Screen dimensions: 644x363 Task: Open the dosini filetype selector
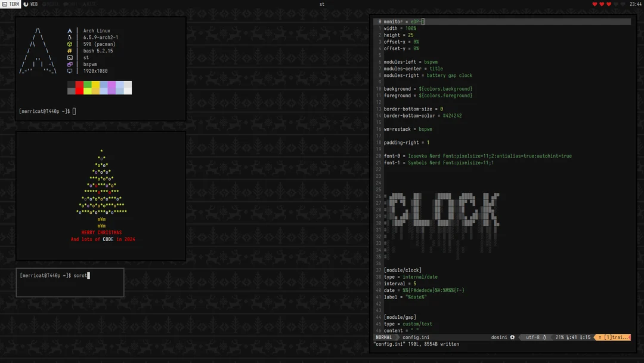[499, 337]
